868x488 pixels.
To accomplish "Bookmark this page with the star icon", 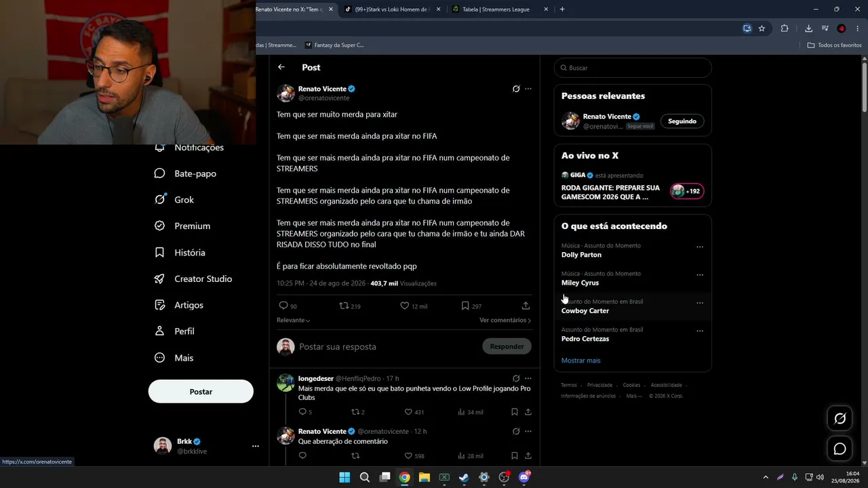I will click(762, 28).
